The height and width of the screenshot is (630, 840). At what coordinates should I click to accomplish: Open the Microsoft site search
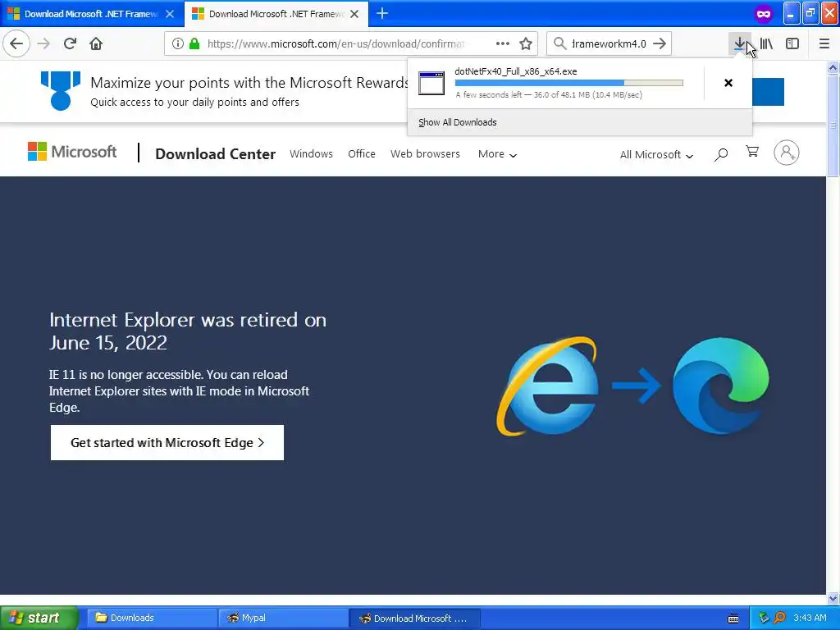pos(721,154)
